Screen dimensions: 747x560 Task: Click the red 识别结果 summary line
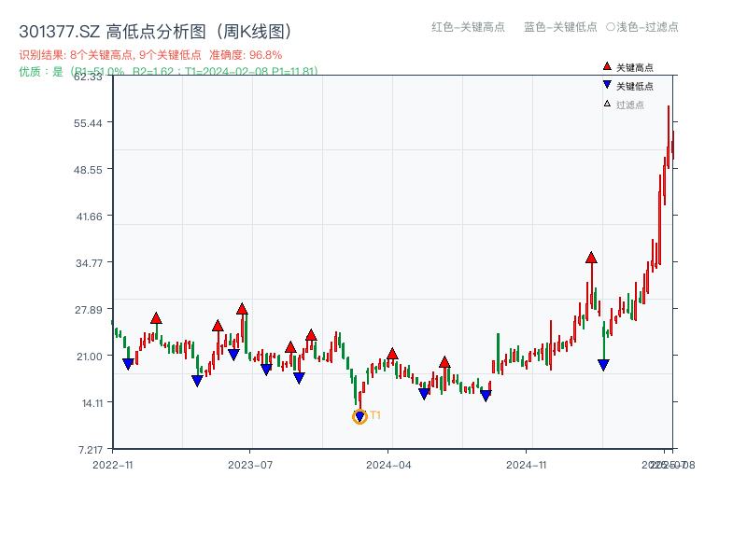tap(150, 55)
